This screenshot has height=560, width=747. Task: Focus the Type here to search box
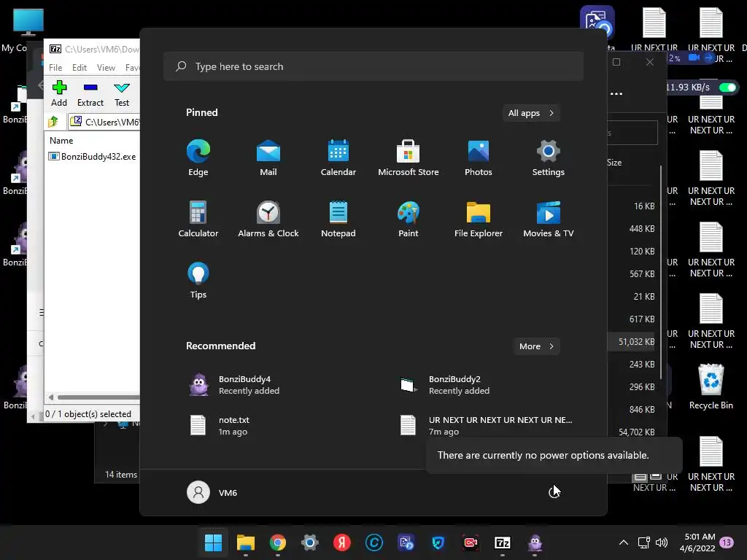[373, 66]
